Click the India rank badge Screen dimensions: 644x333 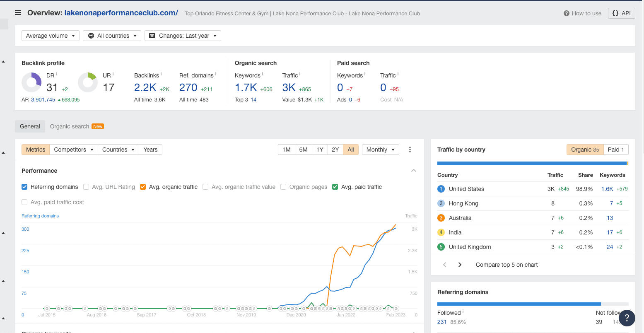[x=441, y=232]
